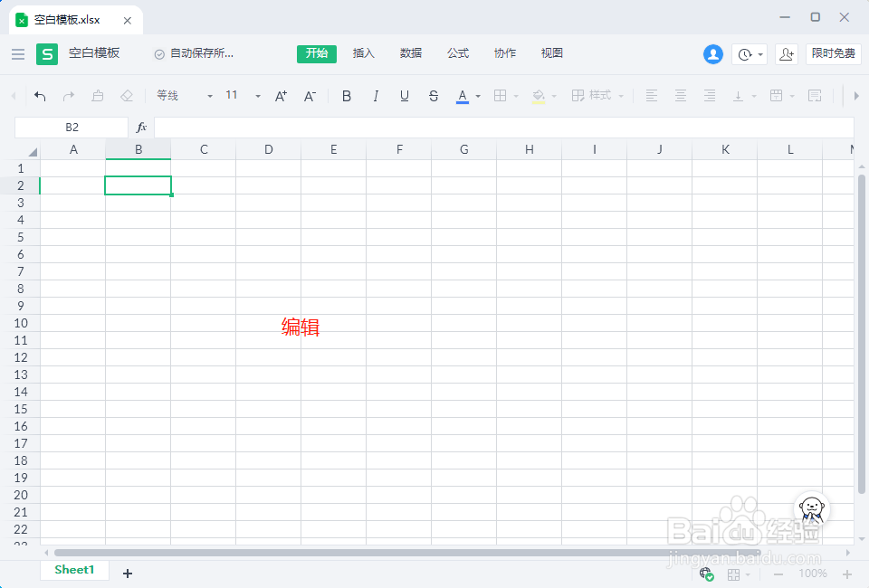Click the vertical bottom-align icon
Screen dimensions: 869x588
(739, 96)
